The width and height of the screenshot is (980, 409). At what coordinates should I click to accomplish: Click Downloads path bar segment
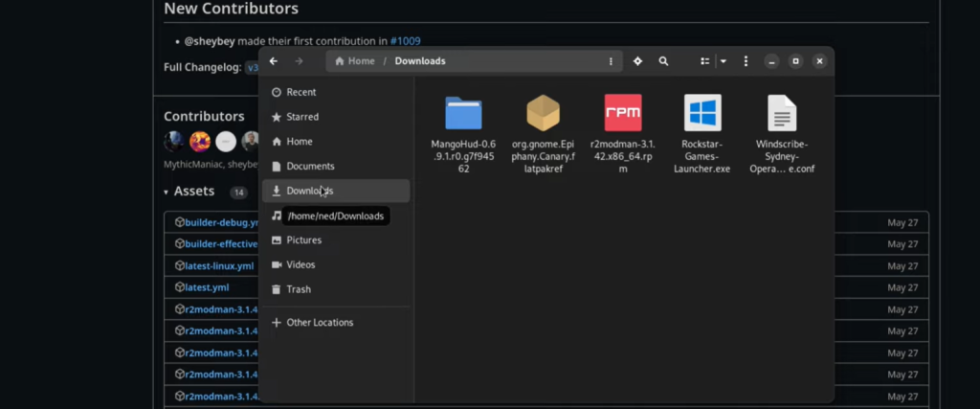420,61
